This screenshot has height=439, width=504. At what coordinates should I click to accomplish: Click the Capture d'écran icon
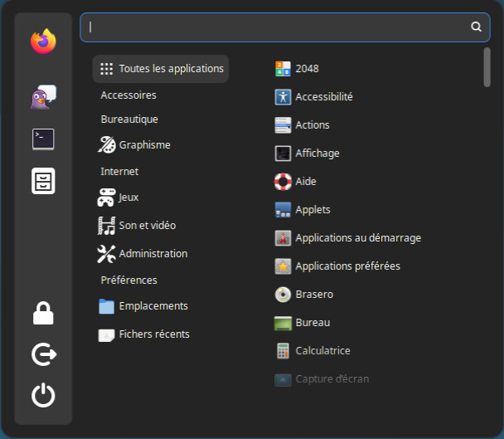[x=283, y=379]
